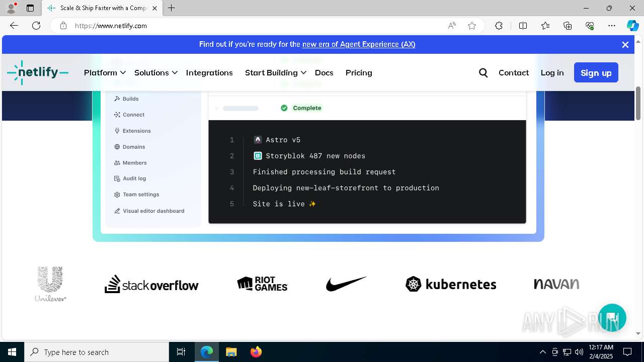Click the Log in link
This screenshot has height=362, width=644.
552,73
